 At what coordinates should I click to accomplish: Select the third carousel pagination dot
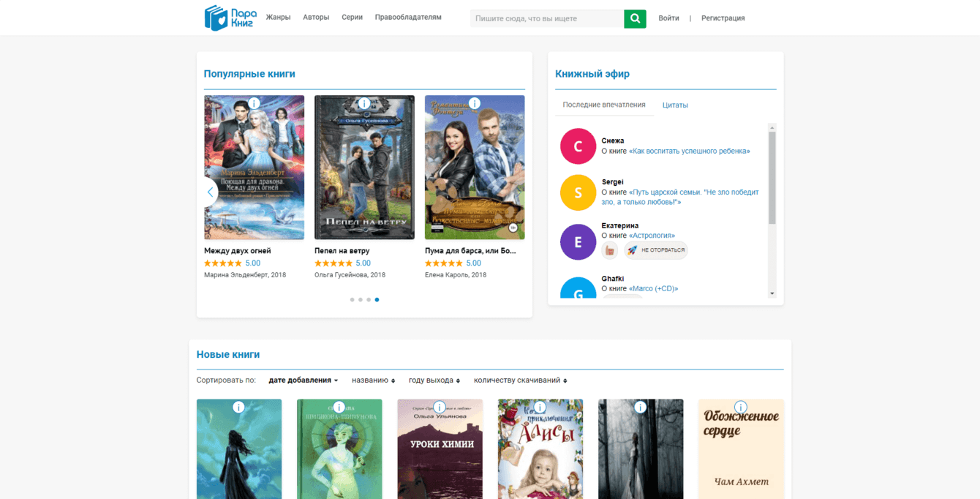point(369,300)
